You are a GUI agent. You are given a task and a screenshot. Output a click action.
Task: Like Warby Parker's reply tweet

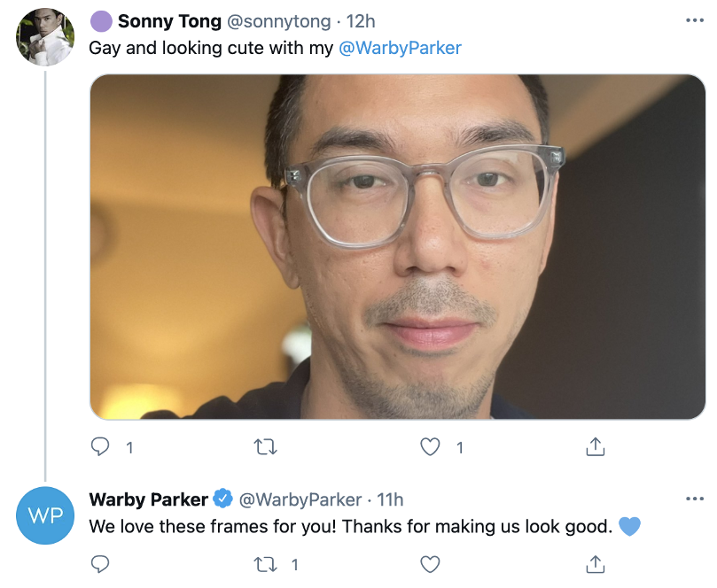click(431, 564)
